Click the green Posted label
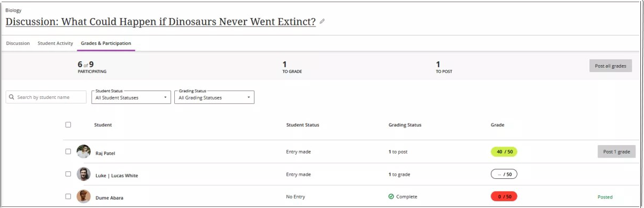Viewport: 644px width, 208px height. point(605,197)
